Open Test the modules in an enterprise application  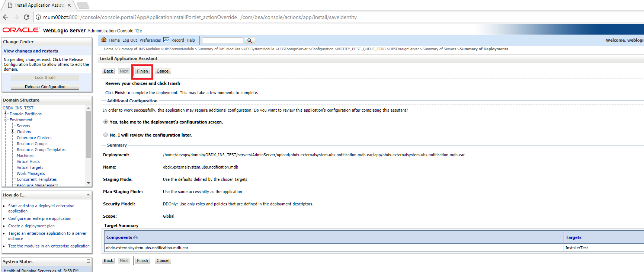click(49, 246)
